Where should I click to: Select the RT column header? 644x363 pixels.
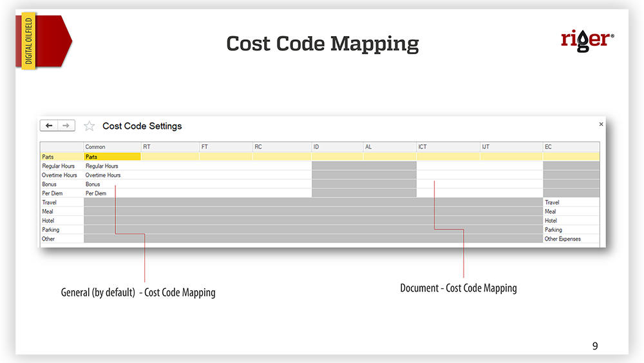point(169,147)
